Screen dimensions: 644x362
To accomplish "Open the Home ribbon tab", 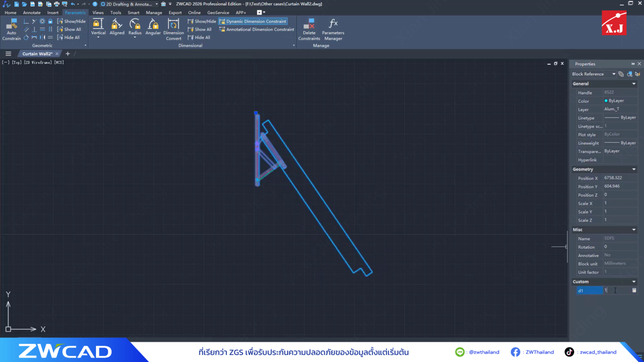I will point(10,13).
